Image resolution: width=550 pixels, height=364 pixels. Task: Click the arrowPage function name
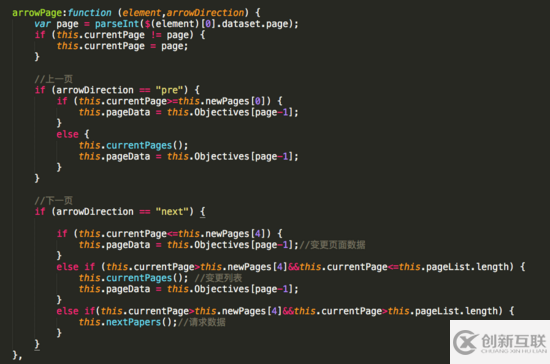click(x=37, y=13)
